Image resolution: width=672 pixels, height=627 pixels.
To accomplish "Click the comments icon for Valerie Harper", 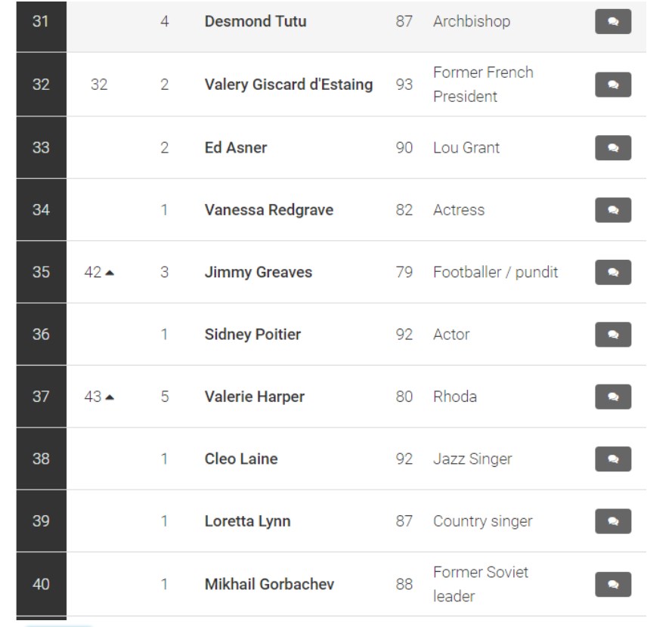I will [612, 397].
